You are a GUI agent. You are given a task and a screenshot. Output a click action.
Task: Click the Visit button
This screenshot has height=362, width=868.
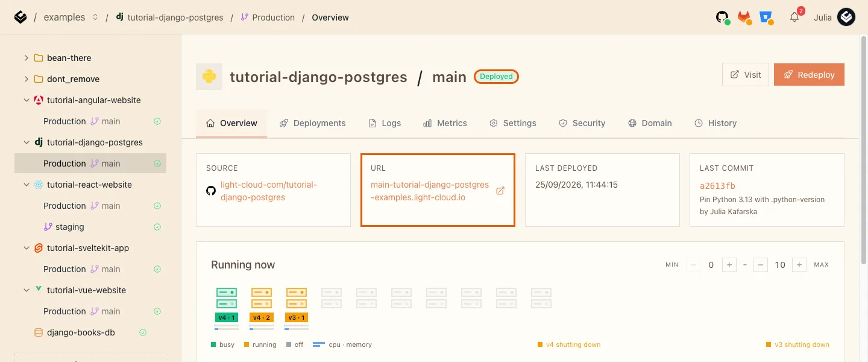pyautogui.click(x=746, y=75)
